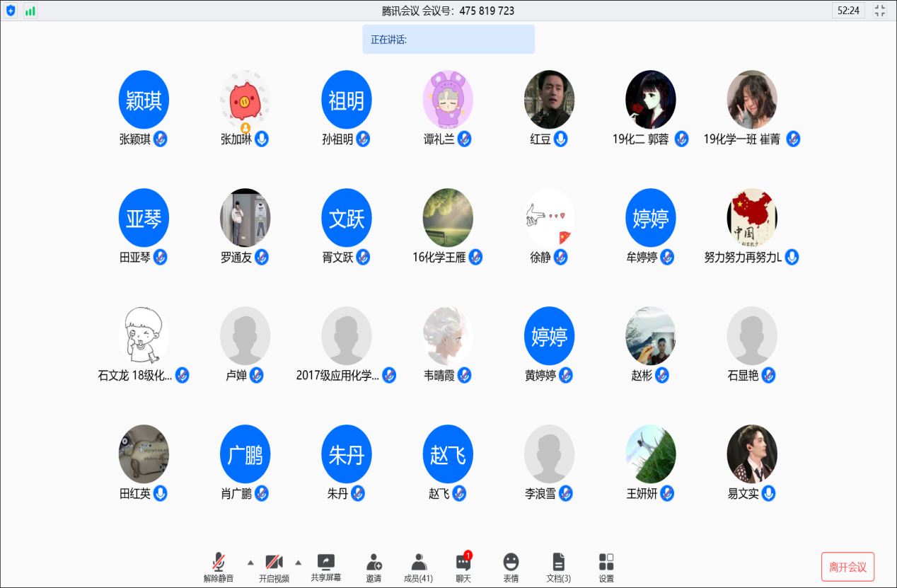The image size is (897, 588).
Task: Exit full screen with the collapse icon
Action: coord(880,11)
